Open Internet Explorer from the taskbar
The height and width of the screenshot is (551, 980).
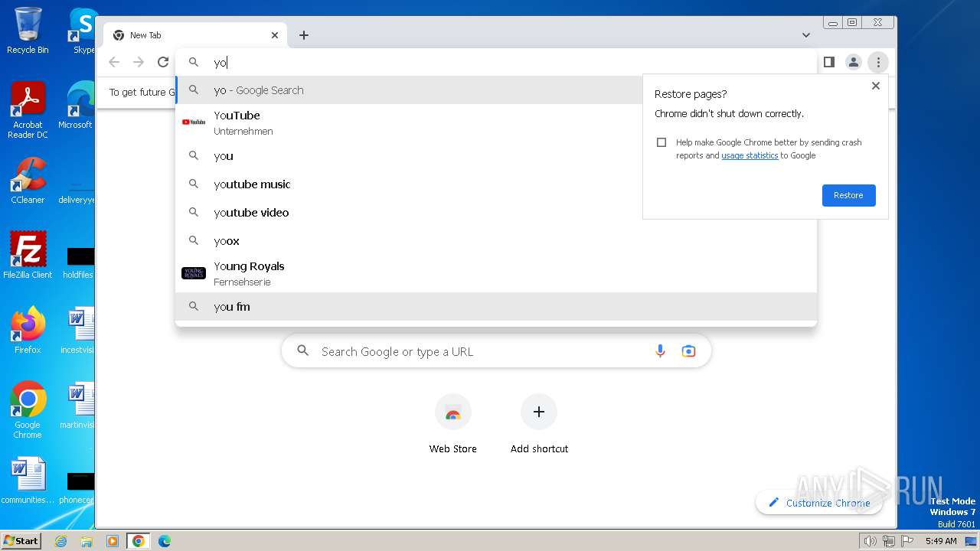[x=60, y=541]
